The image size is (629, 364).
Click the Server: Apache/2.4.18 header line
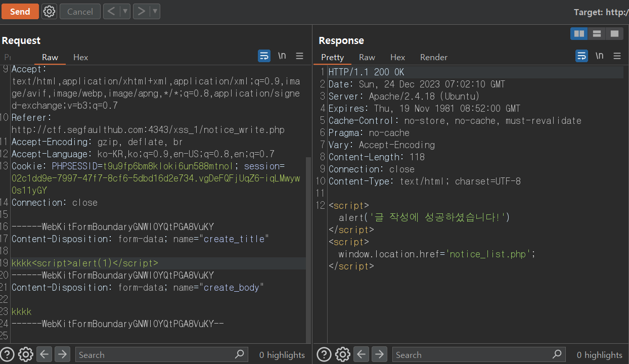click(x=404, y=96)
